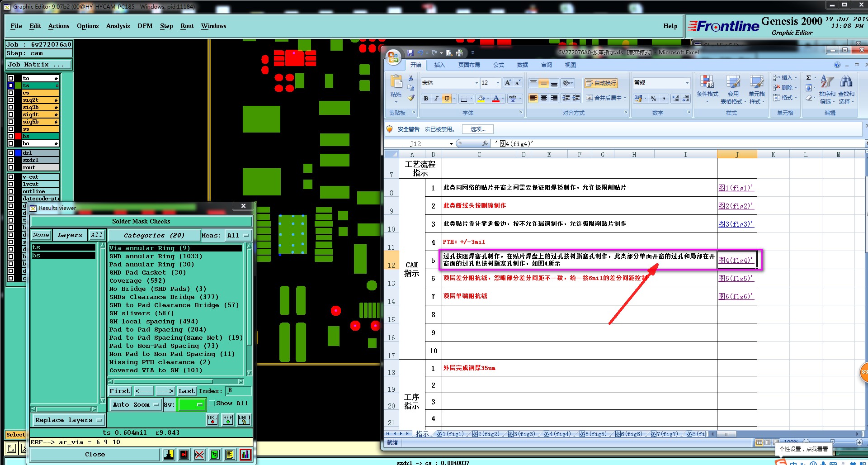Click the center text alignment icon in Excel

[544, 98]
